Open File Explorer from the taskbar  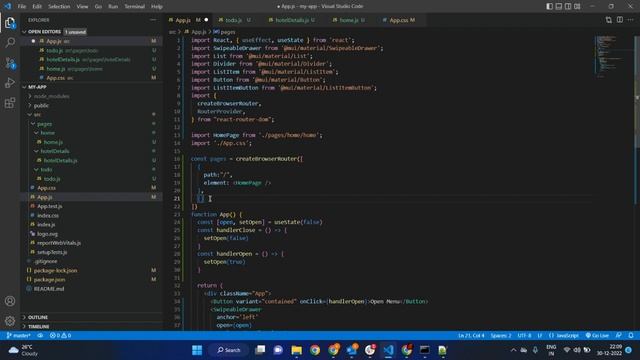point(296,350)
